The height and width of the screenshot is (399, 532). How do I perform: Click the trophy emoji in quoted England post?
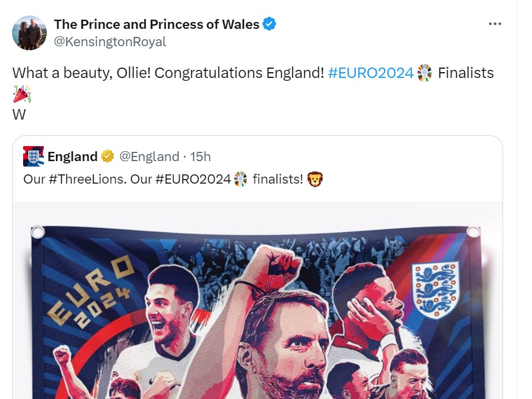click(241, 179)
